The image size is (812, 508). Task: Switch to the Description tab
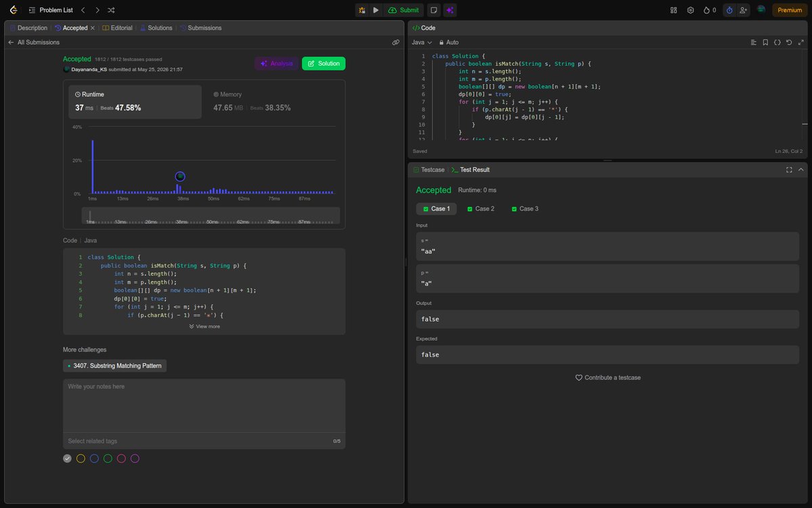pyautogui.click(x=28, y=28)
